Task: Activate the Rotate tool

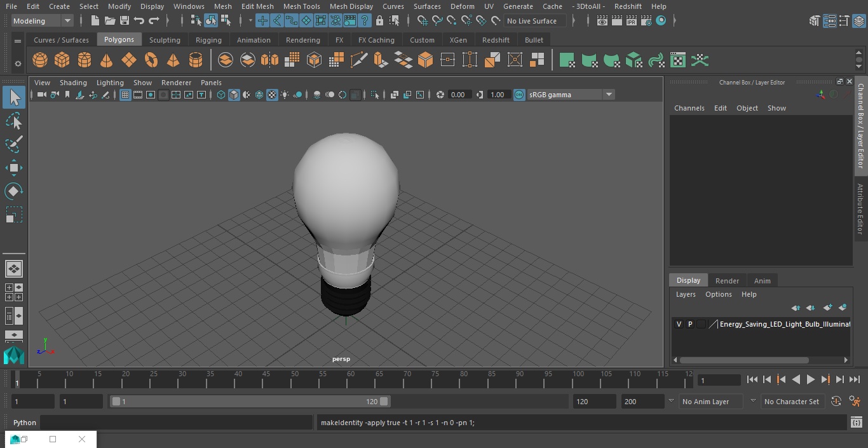Action: pos(14,191)
